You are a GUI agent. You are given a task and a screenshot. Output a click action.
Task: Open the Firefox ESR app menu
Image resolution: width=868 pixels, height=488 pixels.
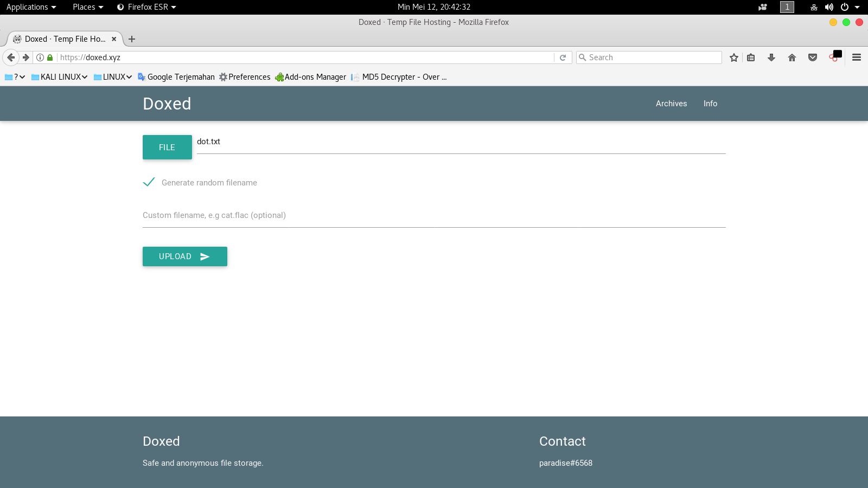pyautogui.click(x=146, y=7)
